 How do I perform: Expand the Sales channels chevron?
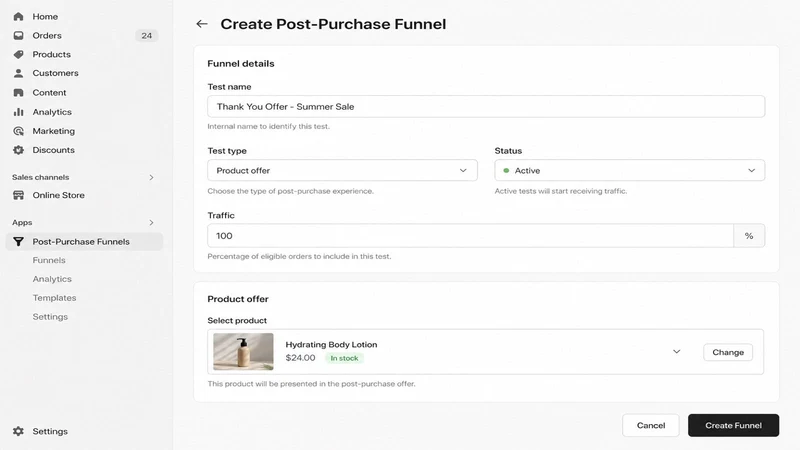(151, 178)
